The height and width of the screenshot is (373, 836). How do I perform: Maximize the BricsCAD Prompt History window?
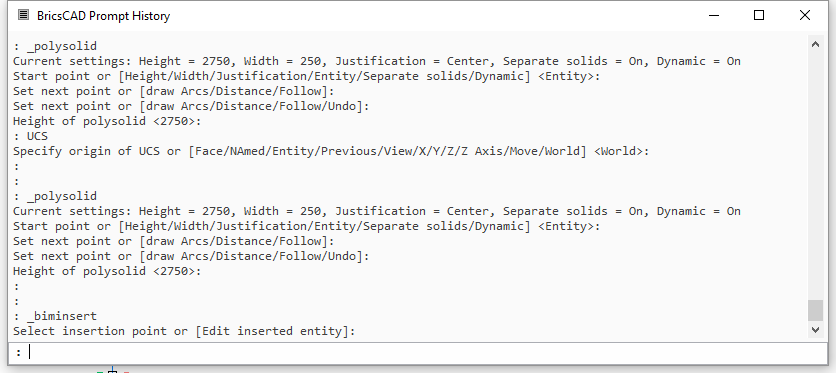[759, 15]
